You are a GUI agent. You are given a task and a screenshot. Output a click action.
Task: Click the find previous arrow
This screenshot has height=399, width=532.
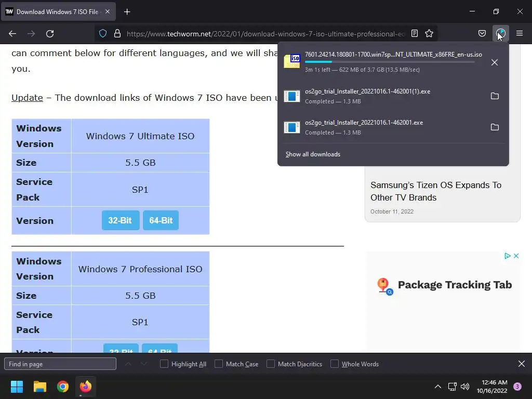click(128, 364)
